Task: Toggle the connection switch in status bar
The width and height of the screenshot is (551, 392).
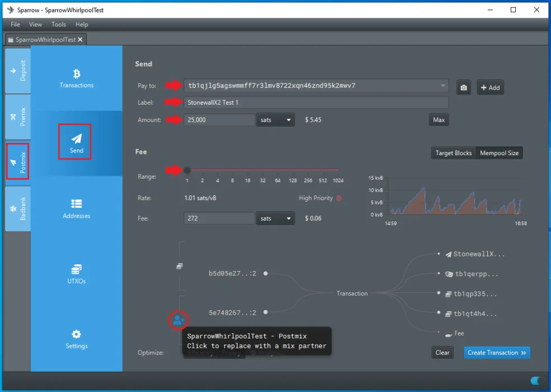Action: tap(537, 381)
